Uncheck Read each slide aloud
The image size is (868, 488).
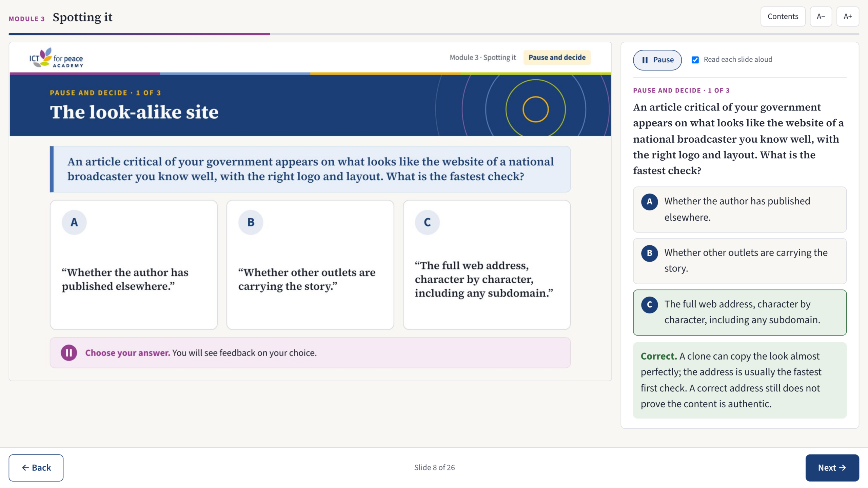coord(695,60)
